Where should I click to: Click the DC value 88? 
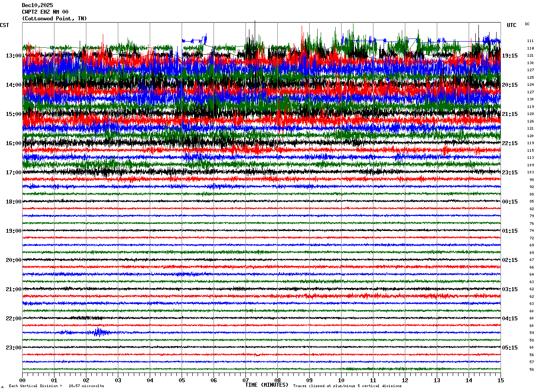532,194
